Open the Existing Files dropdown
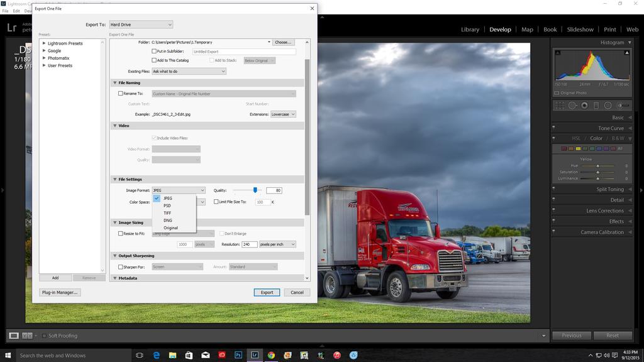 [x=189, y=72]
